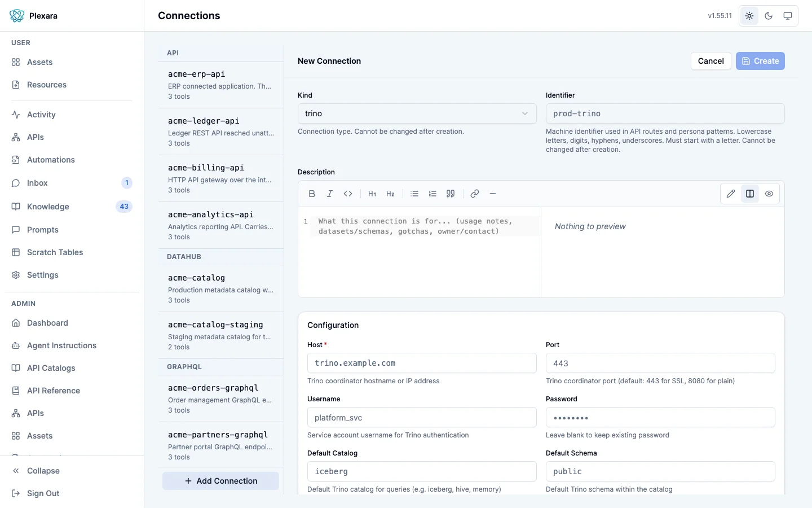Open Agent Instructions admin page
This screenshot has width=812, height=508.
point(72,345)
